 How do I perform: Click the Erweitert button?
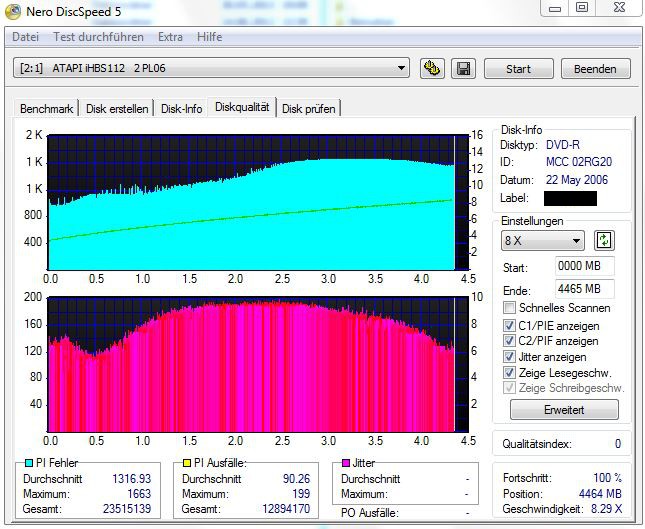pos(564,410)
